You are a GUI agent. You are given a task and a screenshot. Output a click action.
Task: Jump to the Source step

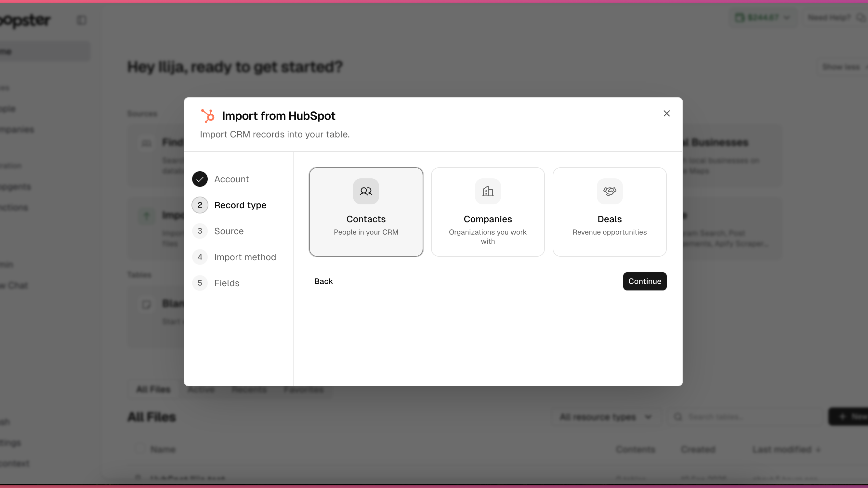(218, 231)
